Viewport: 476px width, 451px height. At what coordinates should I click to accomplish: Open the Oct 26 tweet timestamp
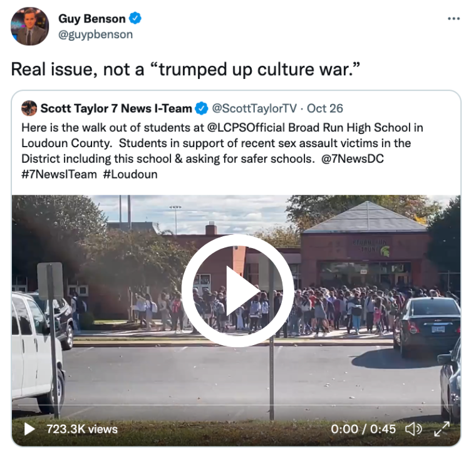[325, 108]
